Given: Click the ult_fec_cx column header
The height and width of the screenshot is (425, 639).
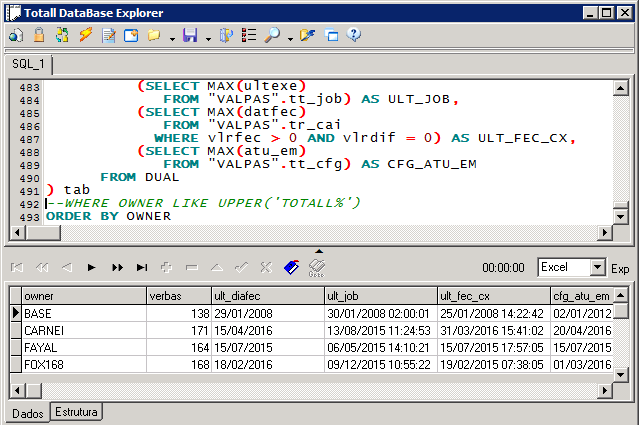Looking at the screenshot, I should (x=494, y=296).
